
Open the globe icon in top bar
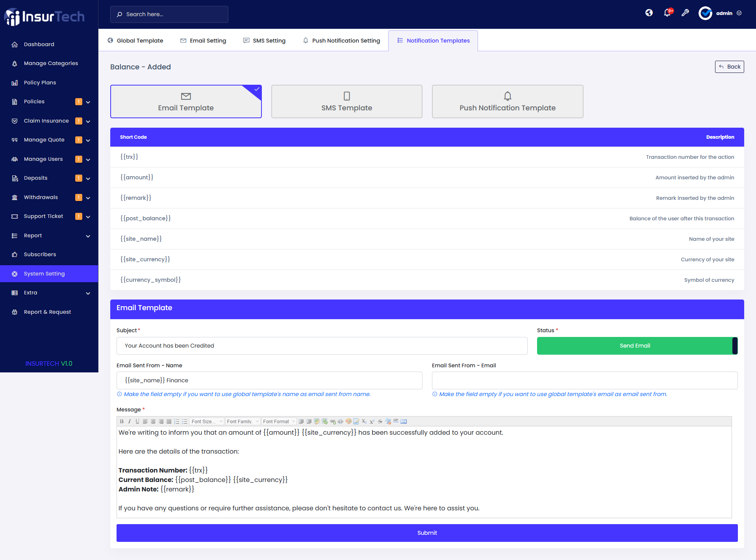pos(649,13)
